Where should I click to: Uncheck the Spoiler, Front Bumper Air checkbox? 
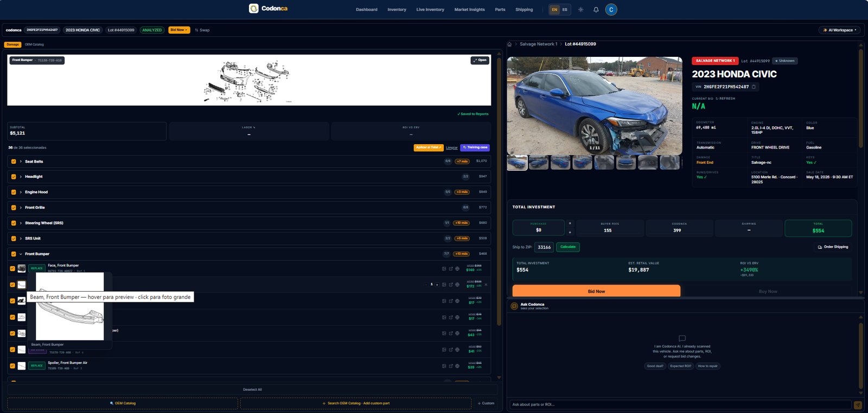(12, 366)
